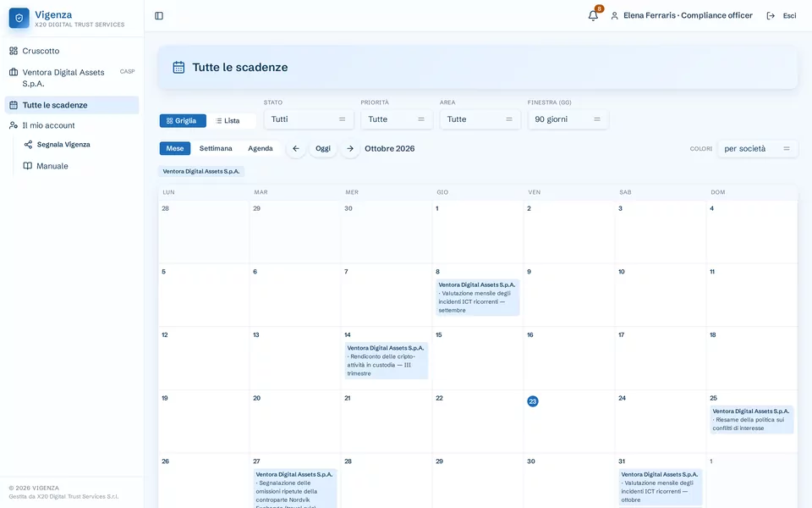Click the Ottobre 2026 month label
The image size is (812, 508).
[389, 149]
